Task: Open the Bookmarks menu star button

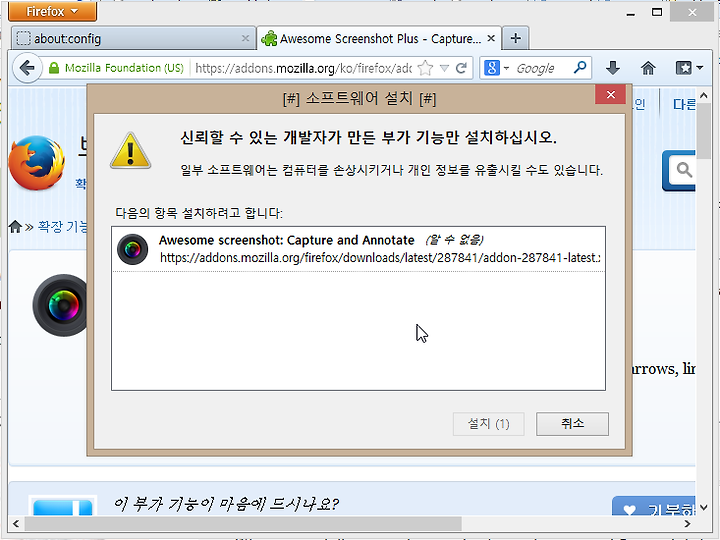Action: 689,68
